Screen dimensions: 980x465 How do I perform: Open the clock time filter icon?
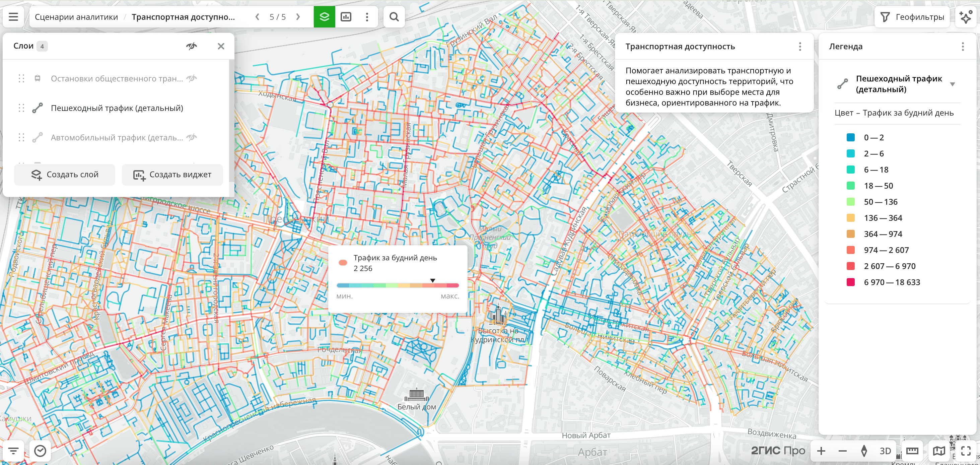pos(40,451)
